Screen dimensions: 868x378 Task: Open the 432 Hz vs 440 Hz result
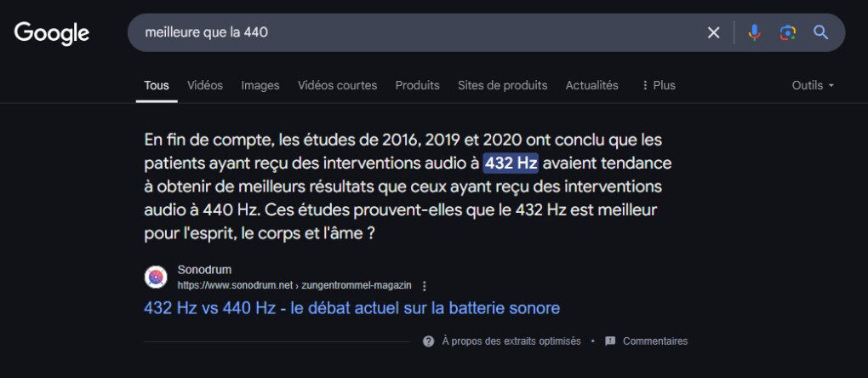pos(352,307)
